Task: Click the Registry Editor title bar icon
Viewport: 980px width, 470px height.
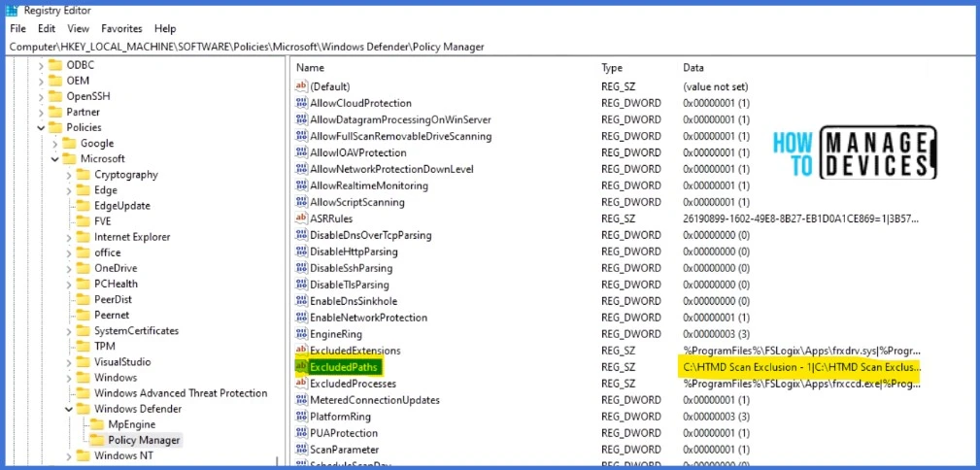Action: pyautogui.click(x=12, y=10)
